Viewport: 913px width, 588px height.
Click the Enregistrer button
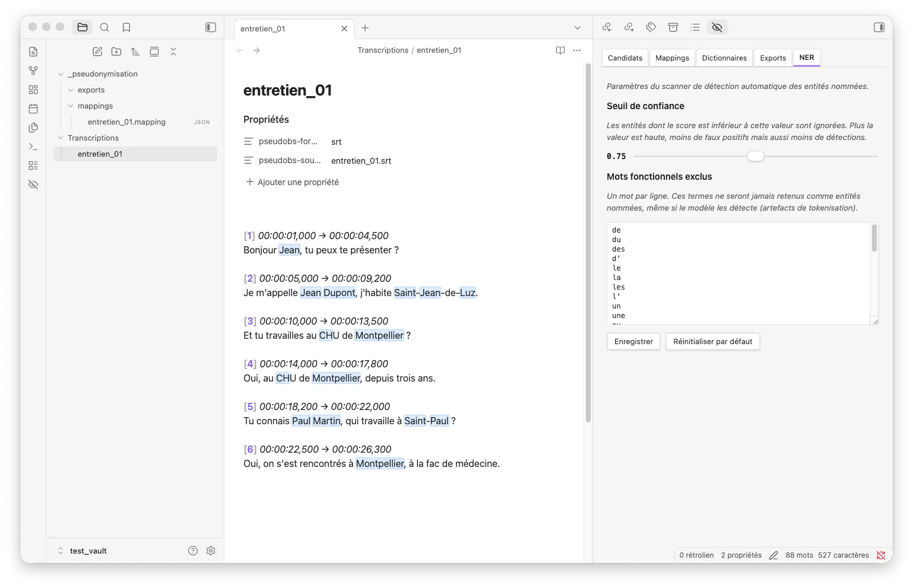633,342
